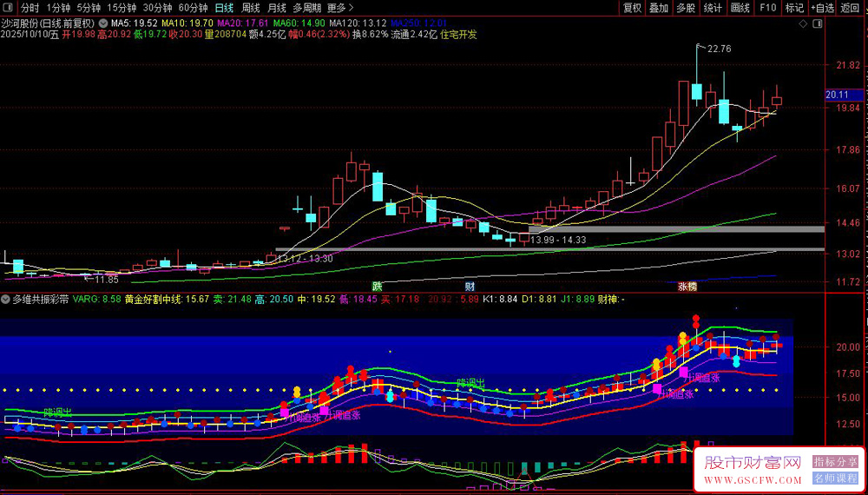Click the MA120: 13.12 label
This screenshot has height=495, width=868.
(358, 23)
